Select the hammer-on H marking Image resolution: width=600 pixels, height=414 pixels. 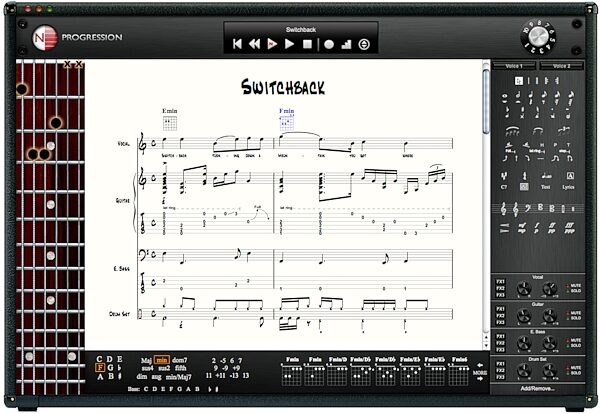pos(542,145)
